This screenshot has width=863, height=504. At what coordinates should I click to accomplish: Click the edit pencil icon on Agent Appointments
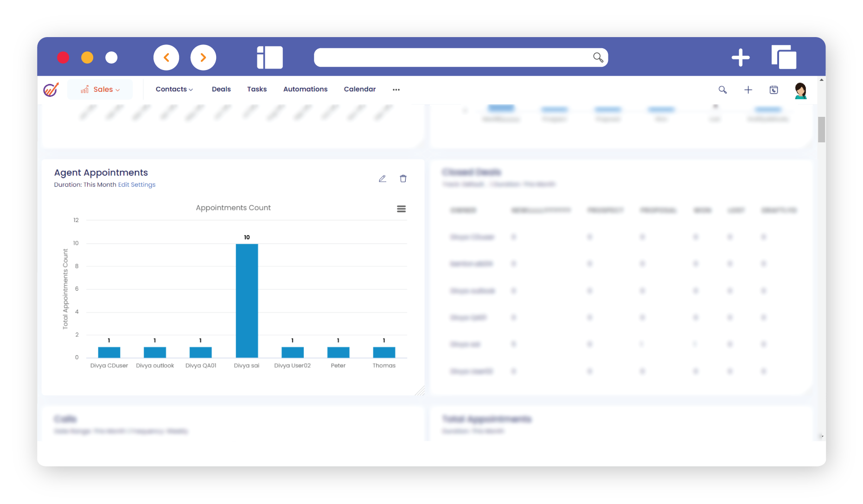coord(382,179)
